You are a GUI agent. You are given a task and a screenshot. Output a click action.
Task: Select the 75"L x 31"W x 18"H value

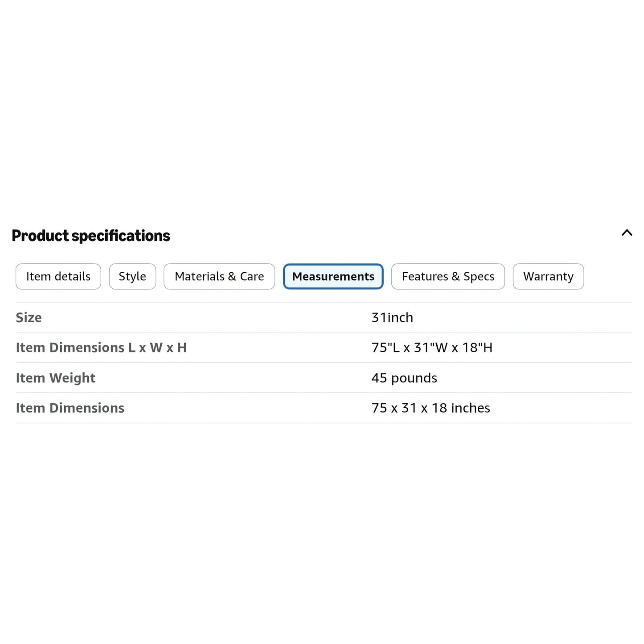(x=432, y=348)
